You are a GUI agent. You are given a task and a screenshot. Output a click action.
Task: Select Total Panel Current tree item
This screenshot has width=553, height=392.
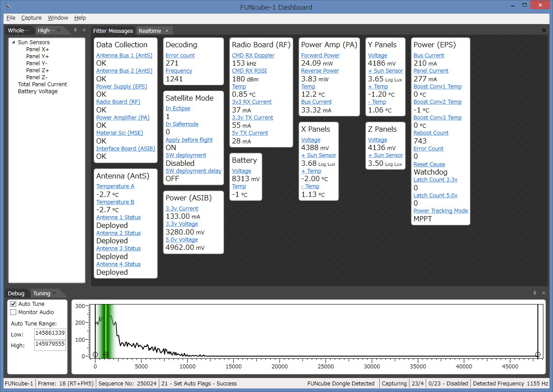click(x=42, y=84)
